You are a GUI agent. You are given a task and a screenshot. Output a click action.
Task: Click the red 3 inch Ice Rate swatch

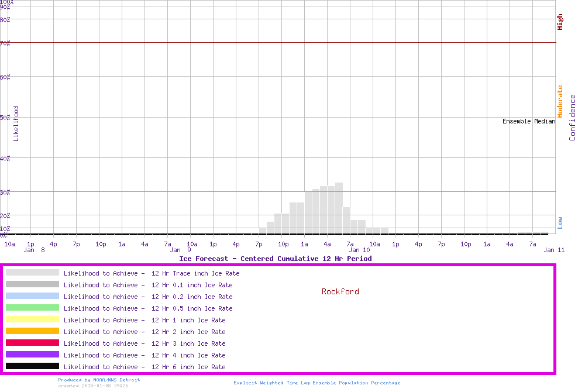32,343
